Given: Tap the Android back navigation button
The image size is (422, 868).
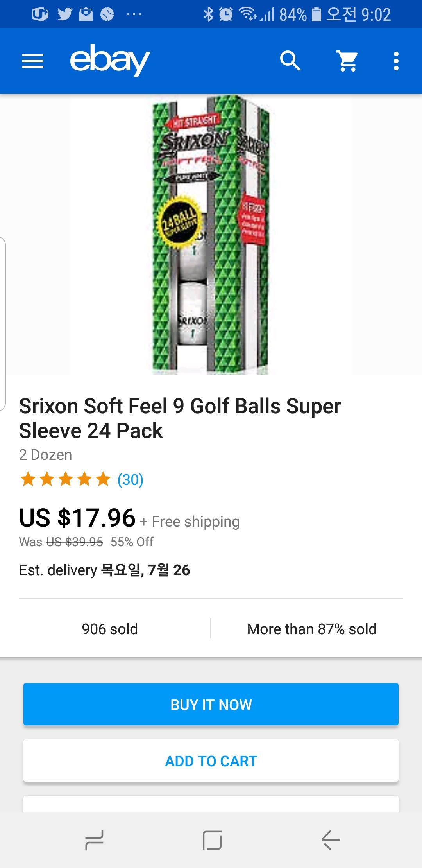Looking at the screenshot, I should pos(331,840).
